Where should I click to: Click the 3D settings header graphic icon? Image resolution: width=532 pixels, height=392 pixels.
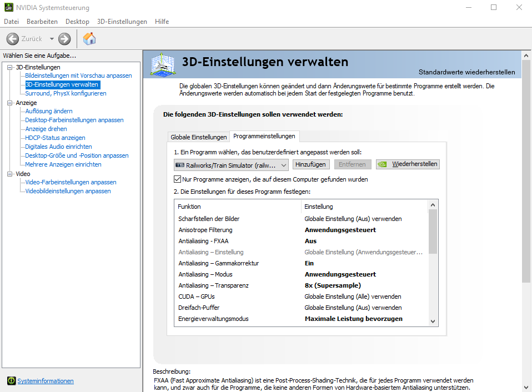tap(163, 65)
